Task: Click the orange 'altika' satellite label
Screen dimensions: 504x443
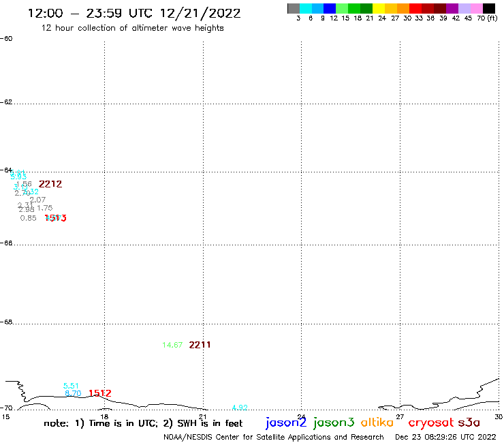Action: (377, 423)
